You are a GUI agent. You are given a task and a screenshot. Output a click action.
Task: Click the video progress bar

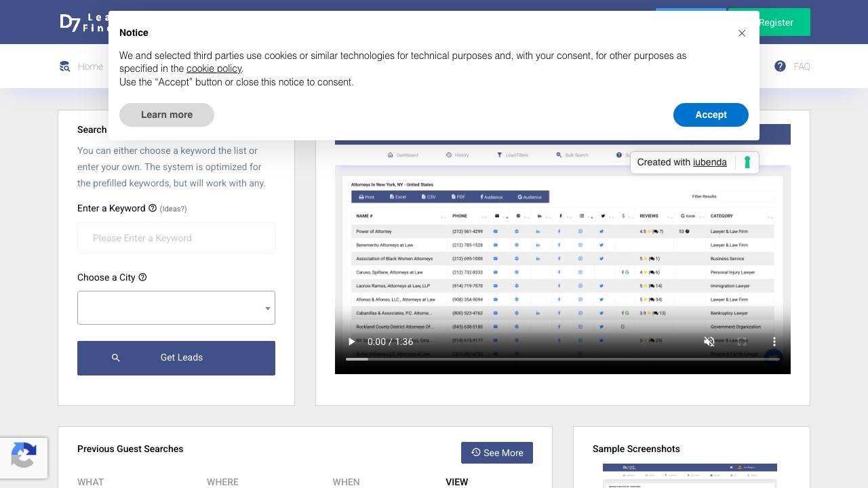point(562,359)
